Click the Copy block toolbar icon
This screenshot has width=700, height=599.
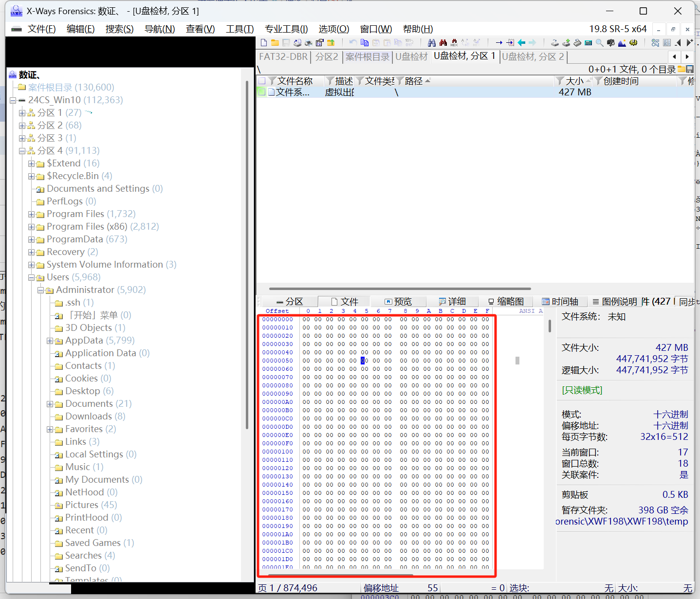pyautogui.click(x=365, y=43)
